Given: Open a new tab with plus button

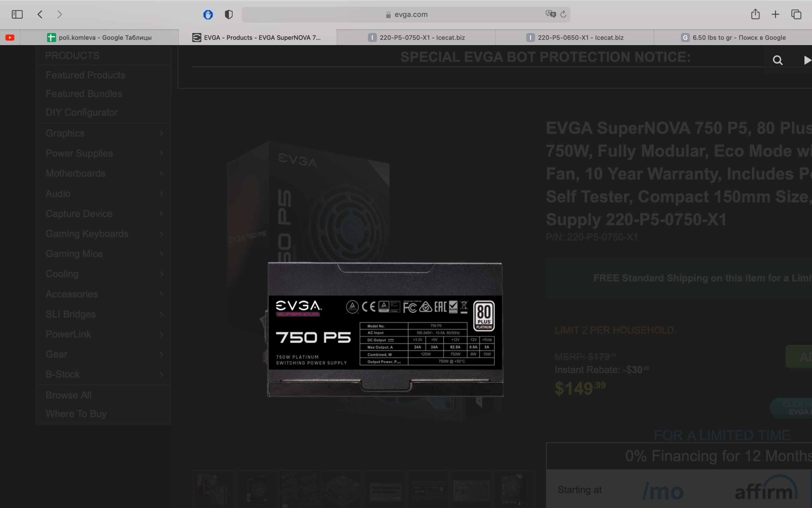Looking at the screenshot, I should click(776, 14).
